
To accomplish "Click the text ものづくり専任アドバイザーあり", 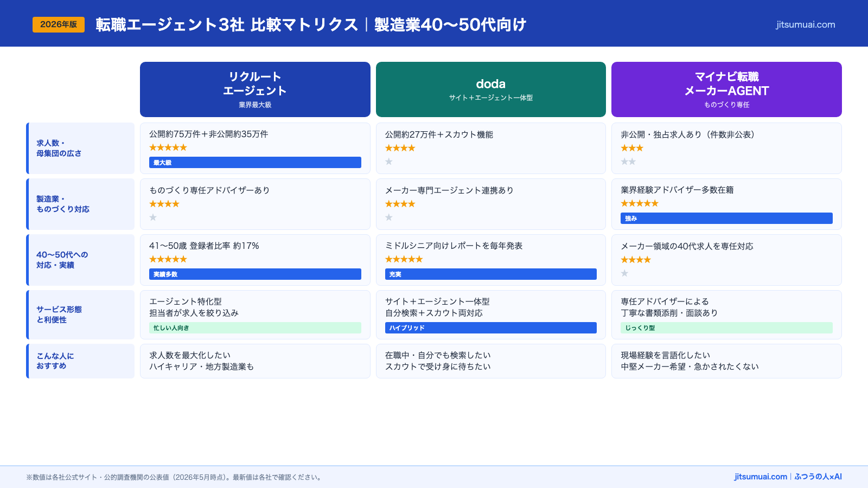I will (209, 190).
